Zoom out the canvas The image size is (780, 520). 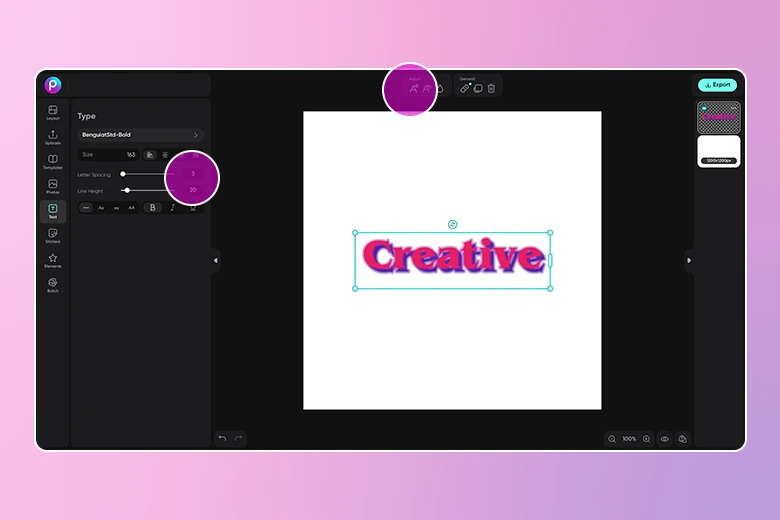pos(612,439)
